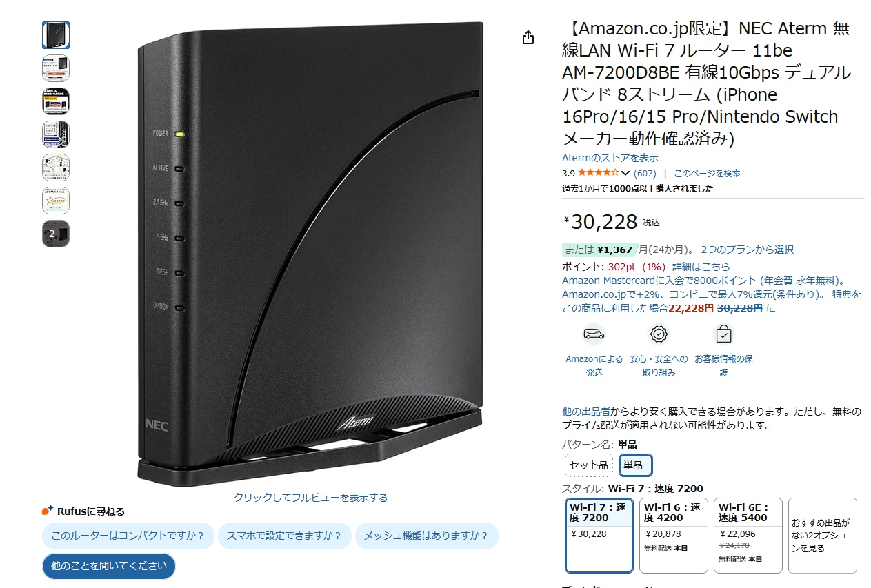The height and width of the screenshot is (588, 871).
Task: Click the security badge icon (安心・安全への取り組み)
Action: click(659, 334)
